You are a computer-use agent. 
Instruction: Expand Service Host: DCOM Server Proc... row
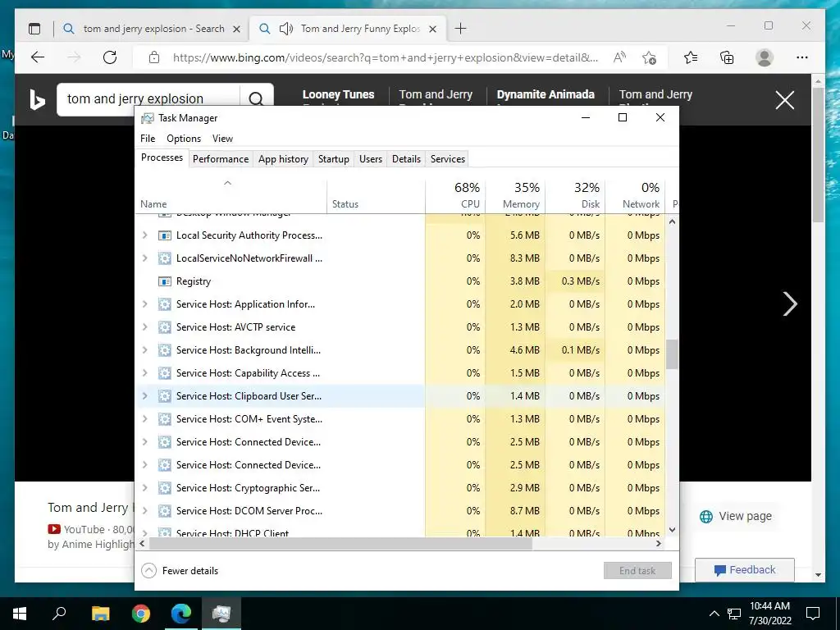pos(144,511)
